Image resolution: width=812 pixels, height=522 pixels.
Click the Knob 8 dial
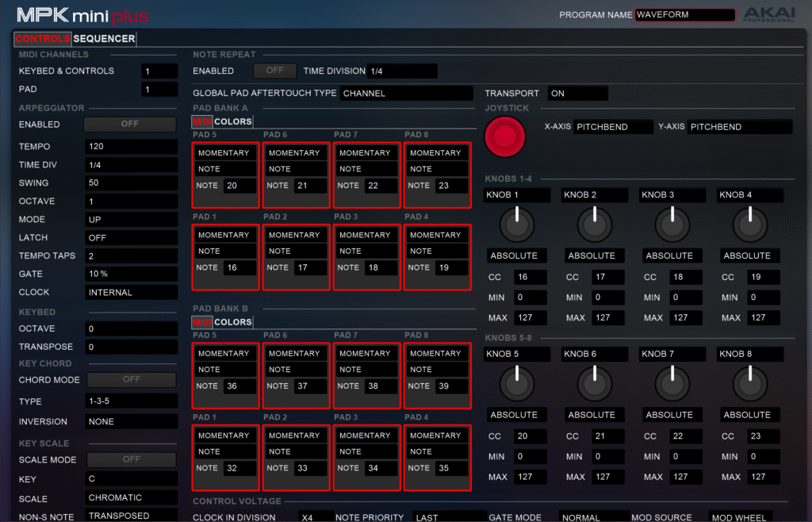[750, 383]
